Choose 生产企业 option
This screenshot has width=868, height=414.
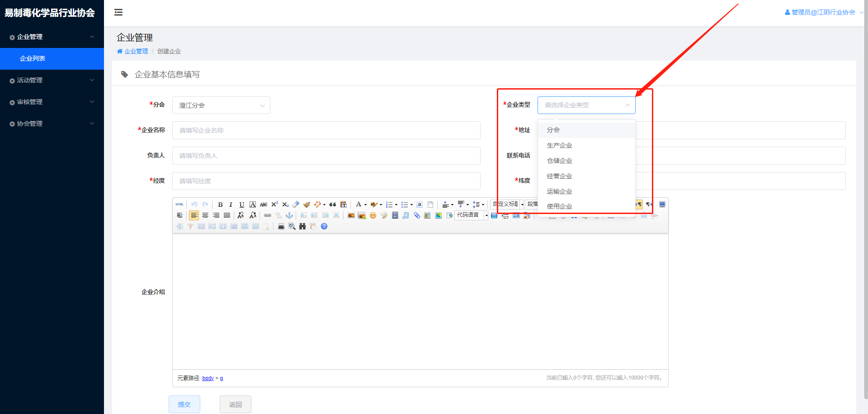click(586, 145)
